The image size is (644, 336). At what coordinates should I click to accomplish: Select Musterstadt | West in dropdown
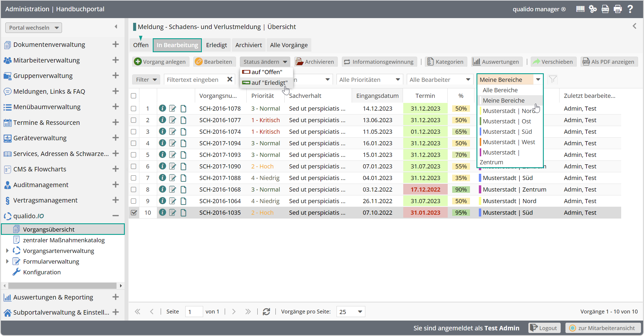tap(510, 142)
